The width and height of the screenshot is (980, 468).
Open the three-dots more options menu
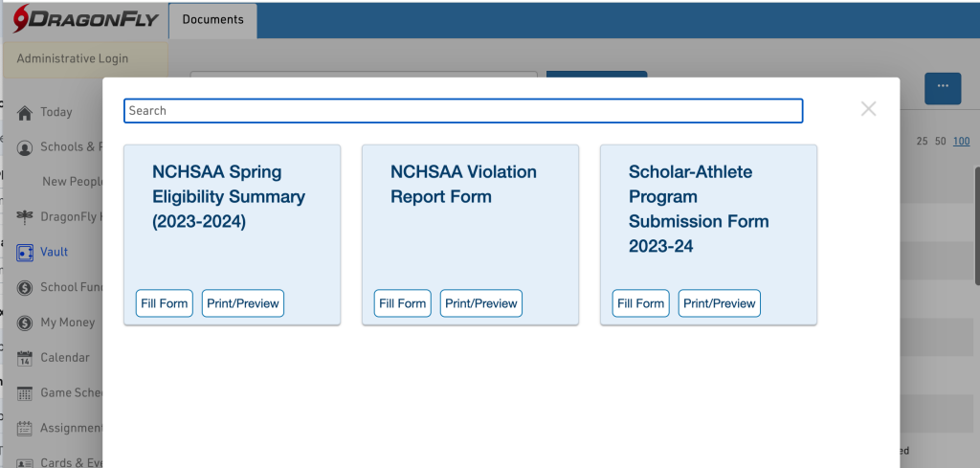point(943,87)
